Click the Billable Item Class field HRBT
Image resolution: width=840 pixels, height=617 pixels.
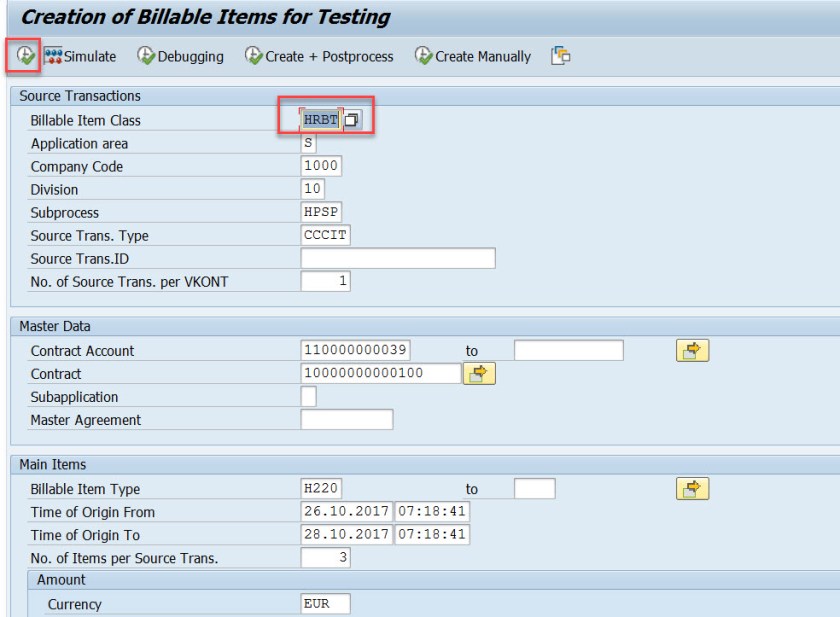[x=320, y=119]
